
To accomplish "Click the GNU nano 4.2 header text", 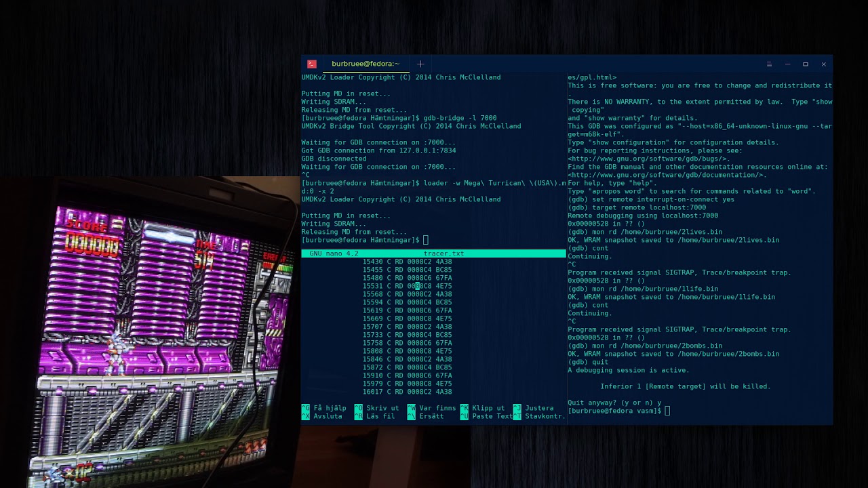I will click(334, 253).
